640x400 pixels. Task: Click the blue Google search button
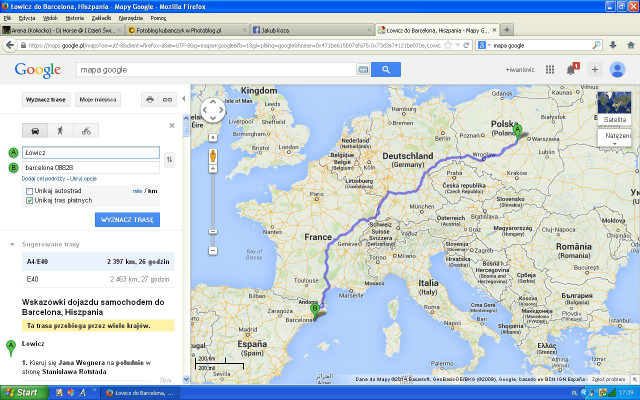[x=386, y=70]
